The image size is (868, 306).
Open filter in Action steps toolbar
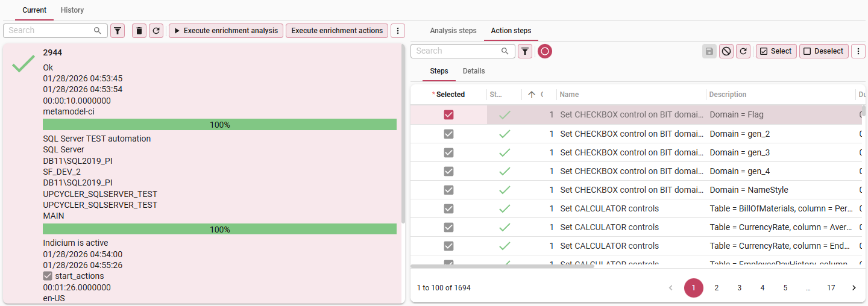(x=525, y=51)
